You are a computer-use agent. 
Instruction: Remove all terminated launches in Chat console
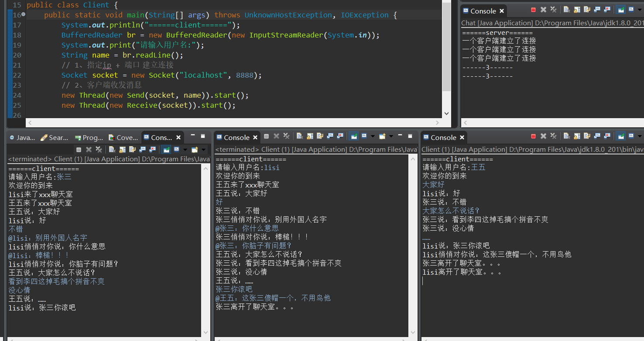pos(553,10)
